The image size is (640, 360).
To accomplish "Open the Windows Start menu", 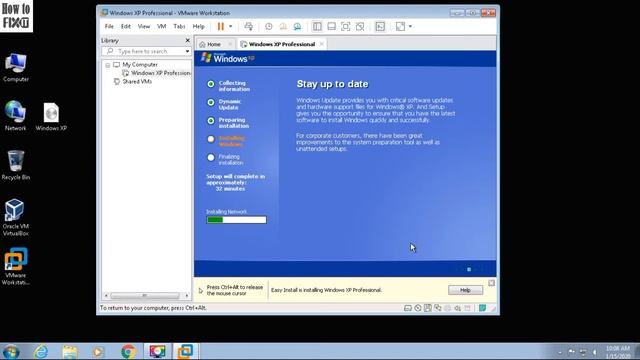I will [x=11, y=352].
